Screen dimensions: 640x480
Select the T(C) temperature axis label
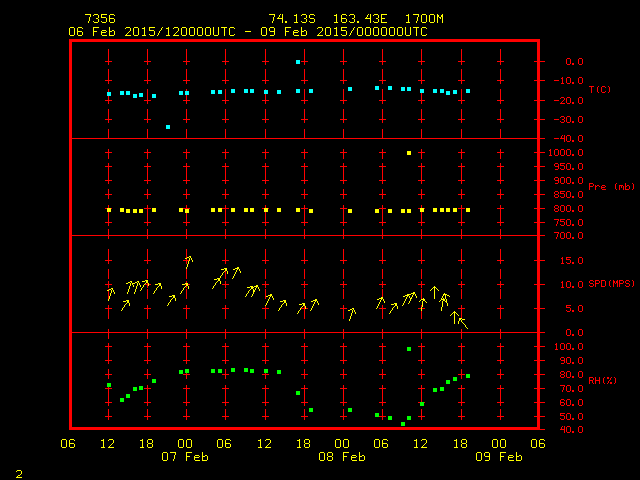(x=598, y=90)
